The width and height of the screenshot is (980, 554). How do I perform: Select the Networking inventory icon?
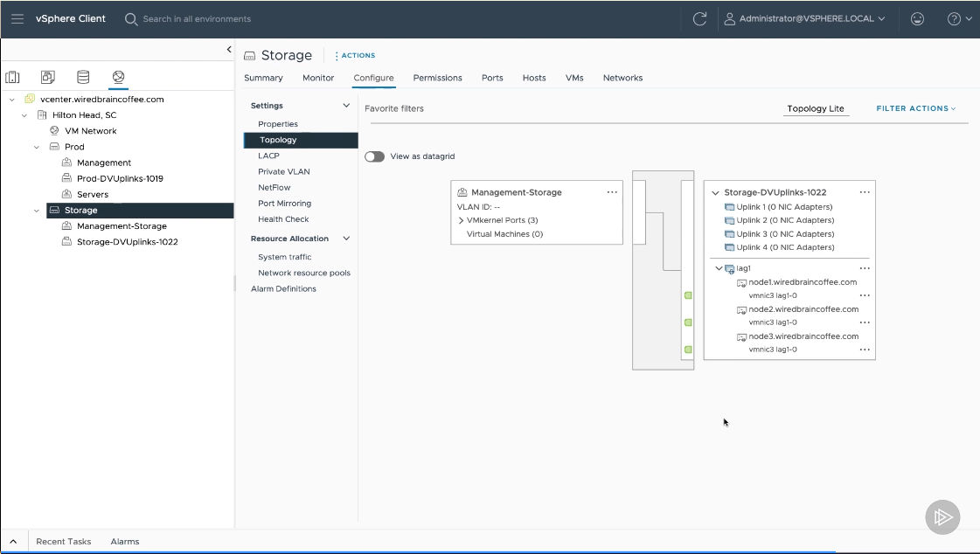(118, 77)
